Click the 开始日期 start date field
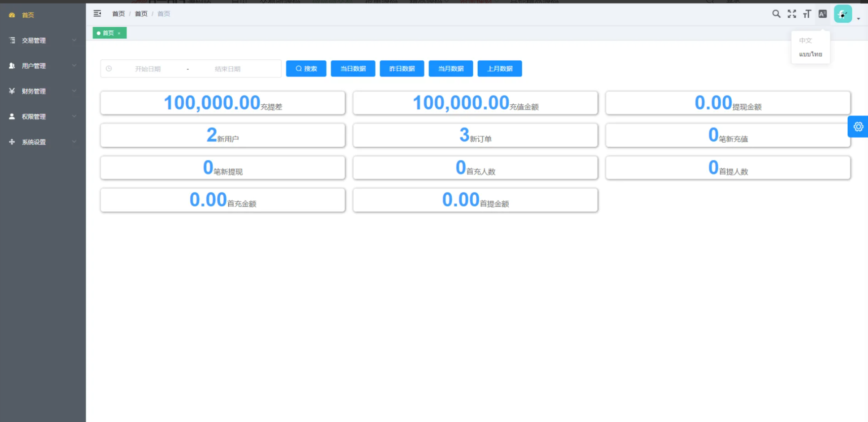868x422 pixels. tap(148, 69)
